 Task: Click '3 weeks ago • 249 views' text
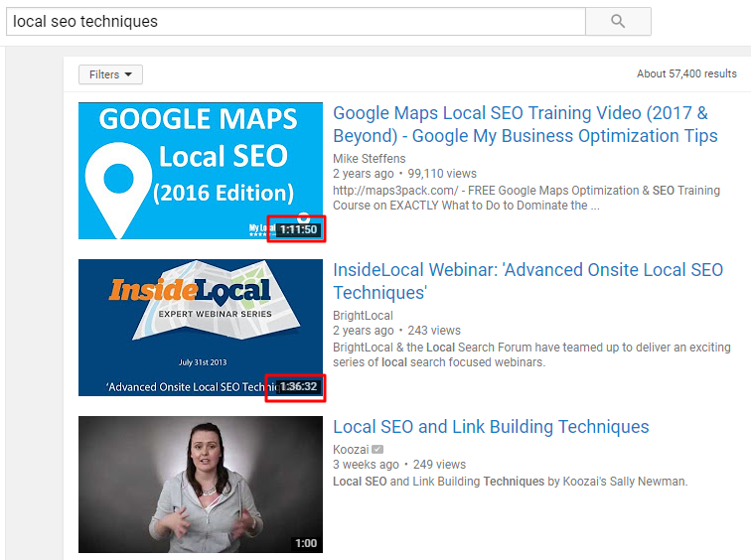pyautogui.click(x=399, y=465)
